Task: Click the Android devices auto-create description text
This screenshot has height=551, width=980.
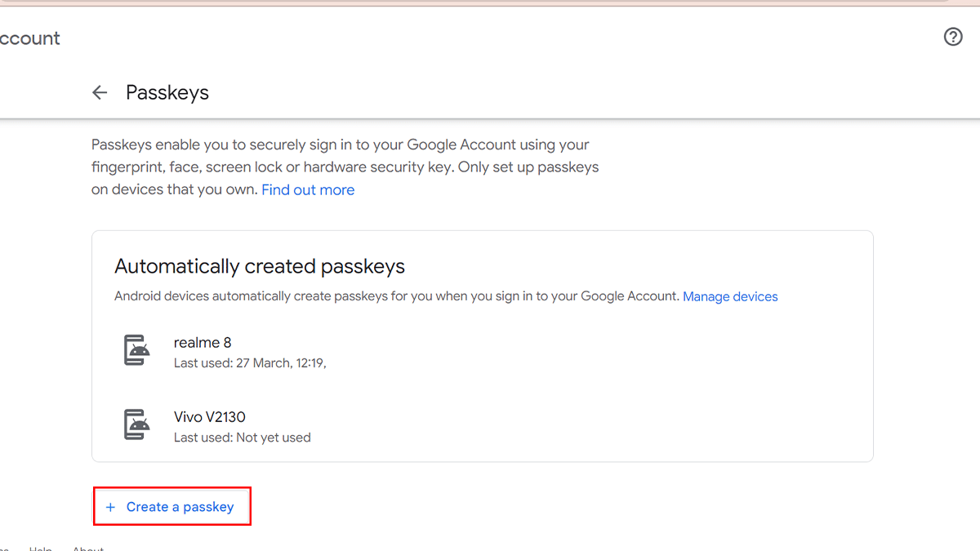Action: click(396, 297)
